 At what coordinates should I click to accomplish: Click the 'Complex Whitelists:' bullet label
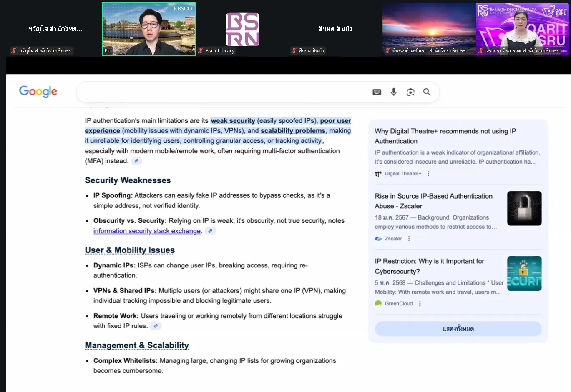tap(126, 361)
